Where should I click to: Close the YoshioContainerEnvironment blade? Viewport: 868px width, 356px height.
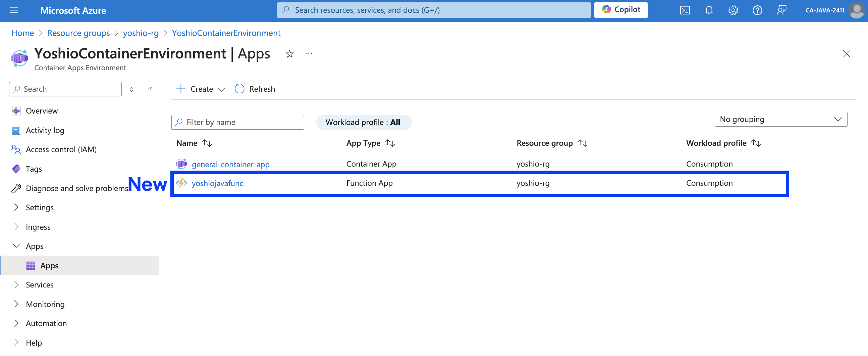coord(847,54)
